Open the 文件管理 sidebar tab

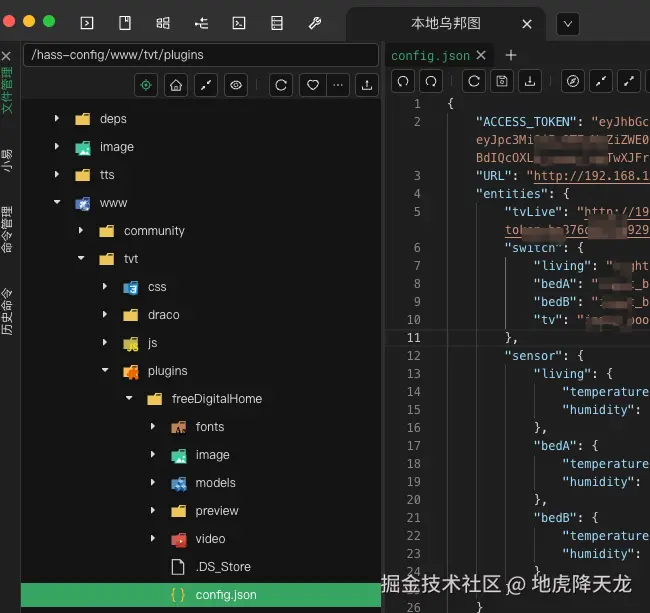tap(7, 90)
